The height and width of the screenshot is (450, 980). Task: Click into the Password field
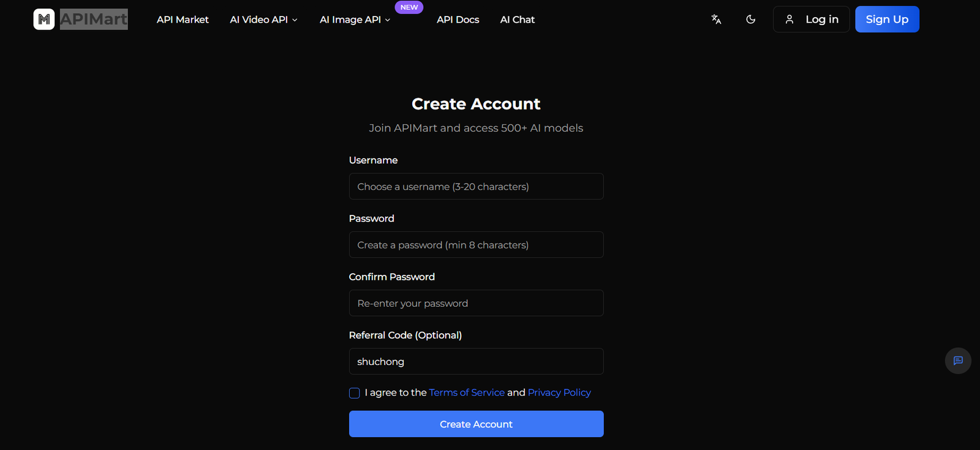pos(476,245)
